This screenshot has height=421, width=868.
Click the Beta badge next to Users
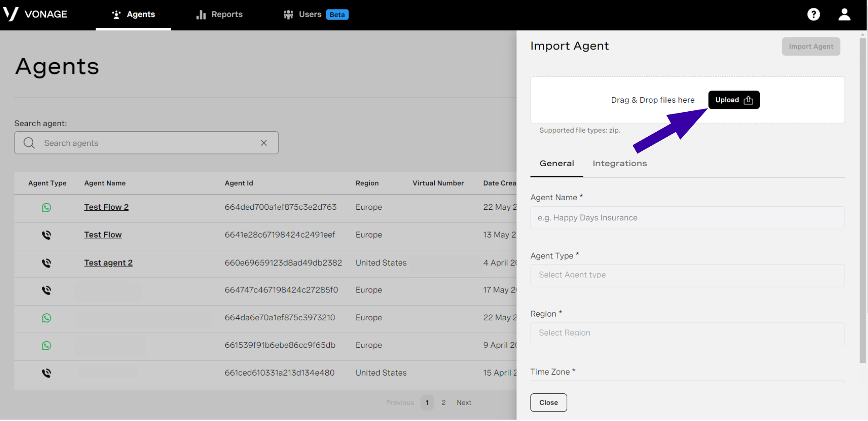pos(337,15)
